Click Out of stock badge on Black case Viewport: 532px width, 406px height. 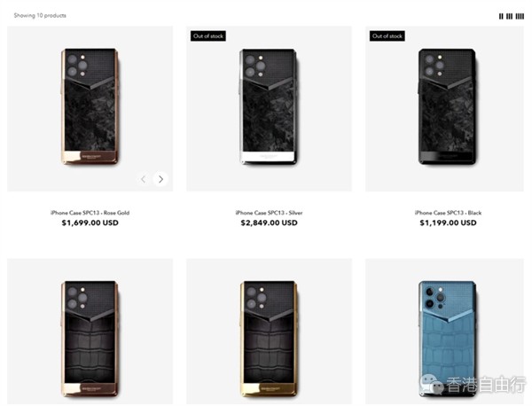coord(387,36)
